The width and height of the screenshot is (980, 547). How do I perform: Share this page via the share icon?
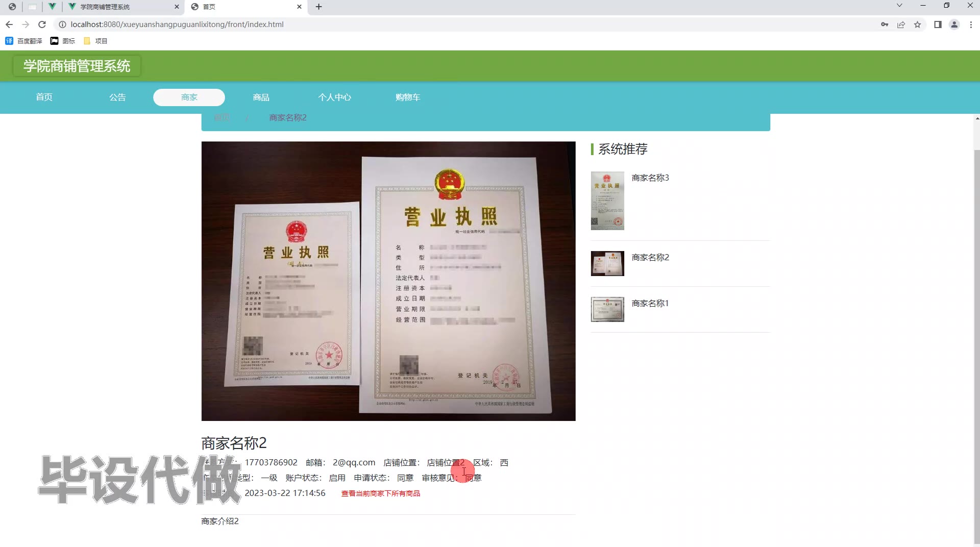pyautogui.click(x=901, y=24)
